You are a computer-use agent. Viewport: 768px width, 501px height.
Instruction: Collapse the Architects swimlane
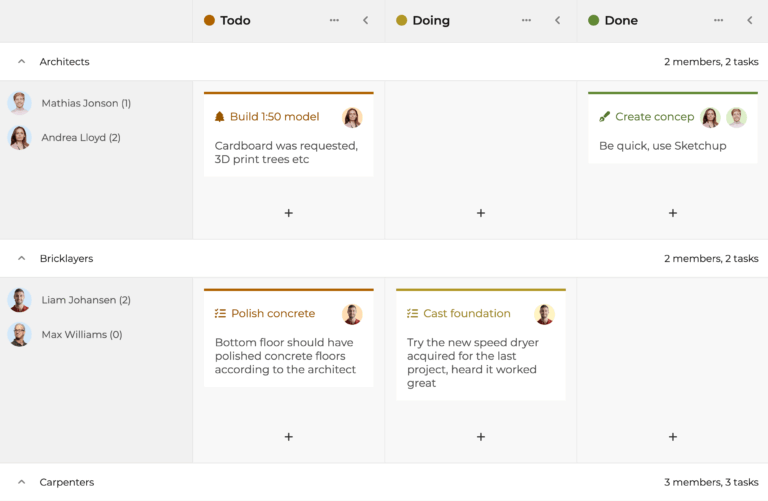tap(21, 62)
